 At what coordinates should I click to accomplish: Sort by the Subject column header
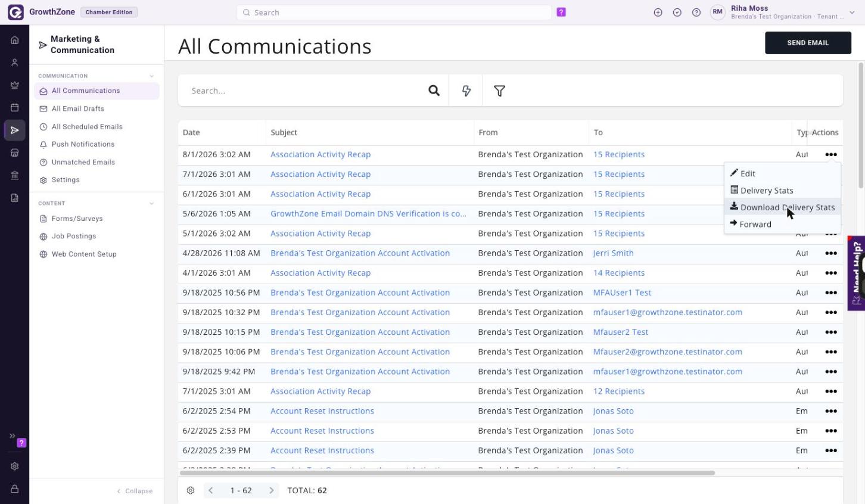click(x=284, y=132)
